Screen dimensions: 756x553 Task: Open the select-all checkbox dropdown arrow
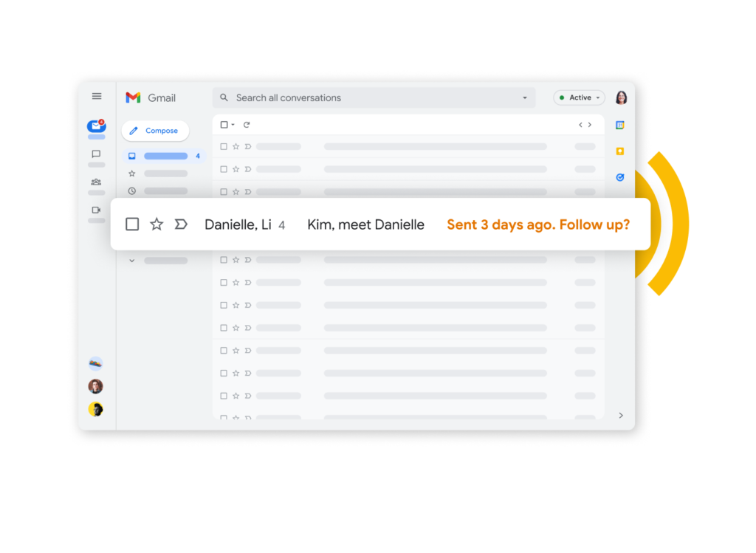click(233, 125)
